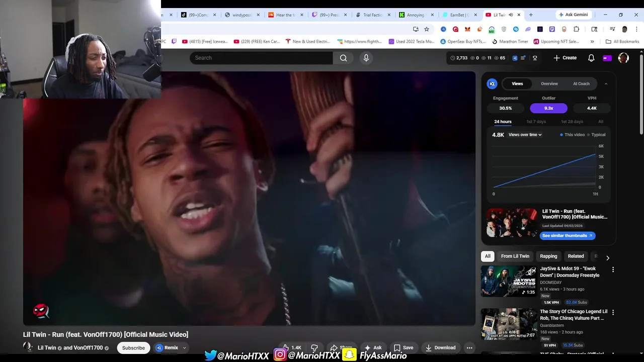Open the vidIQ list icon in stats bar
The height and width of the screenshot is (362, 644).
tap(523, 58)
